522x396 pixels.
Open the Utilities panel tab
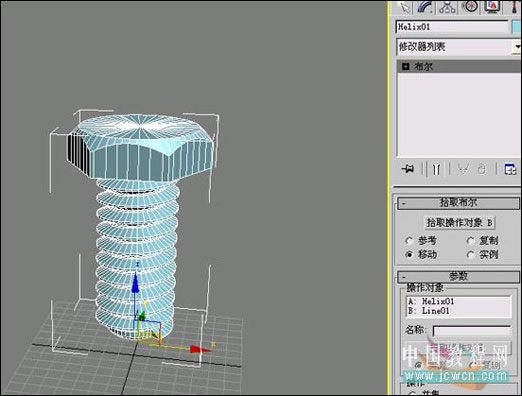click(515, 7)
